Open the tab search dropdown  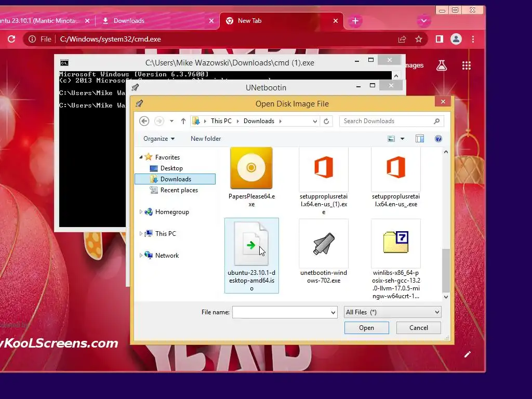coord(424,21)
